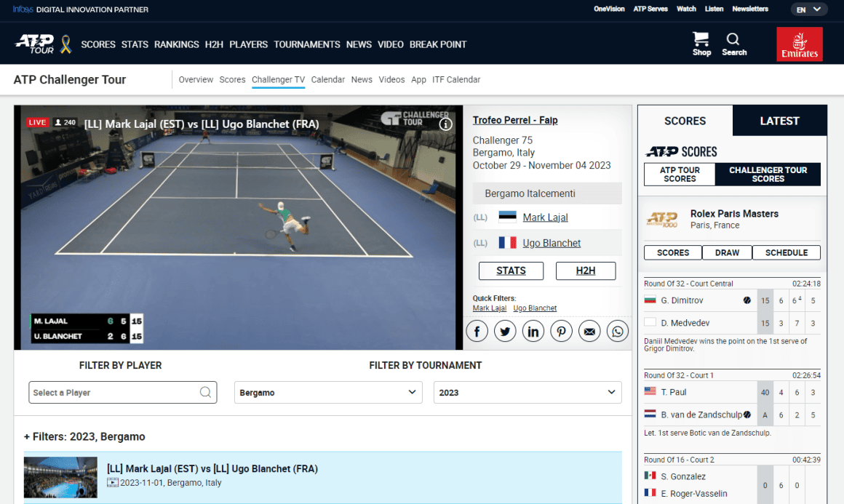Switch to the SCHEDULE view for Paris
The height and width of the screenshot is (504, 844).
click(786, 252)
